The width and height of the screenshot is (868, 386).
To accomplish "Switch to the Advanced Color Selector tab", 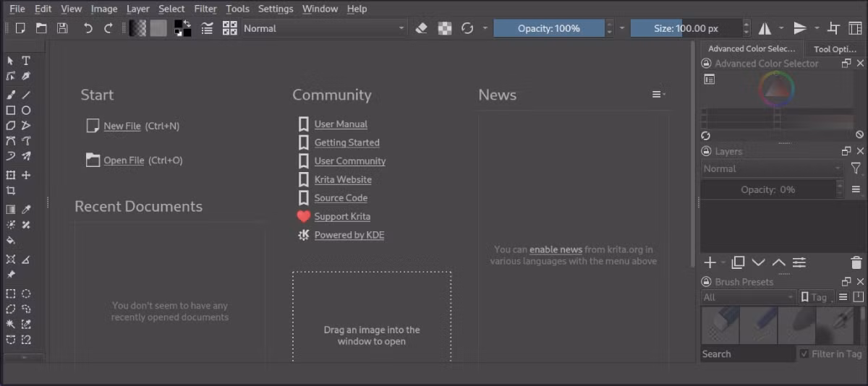I will (x=751, y=49).
